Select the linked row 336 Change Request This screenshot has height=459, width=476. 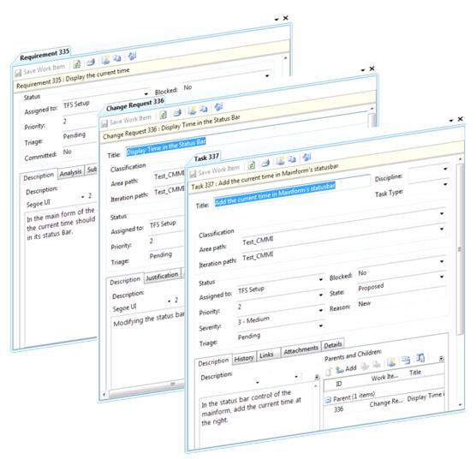coord(385,403)
